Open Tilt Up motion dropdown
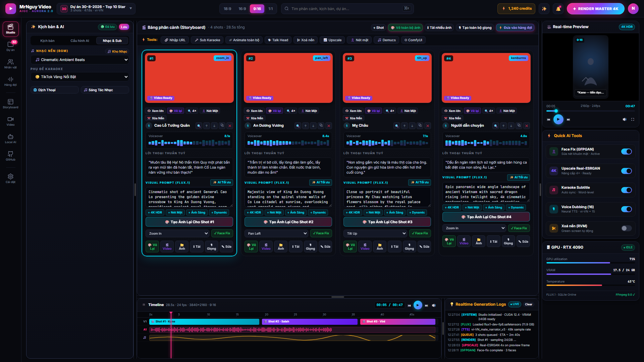Screen dimensions: 644x362 tap(375, 233)
